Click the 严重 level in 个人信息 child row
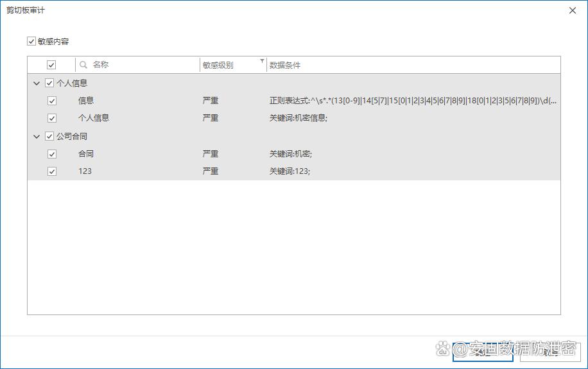This screenshot has height=369, width=588. tap(211, 117)
